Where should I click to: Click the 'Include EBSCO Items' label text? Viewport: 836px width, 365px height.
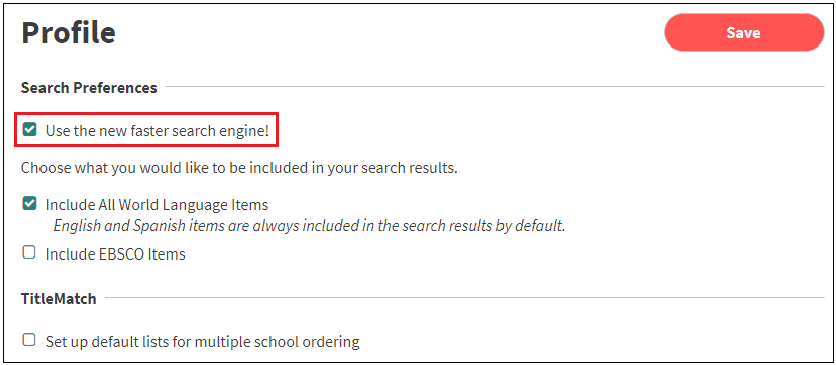click(x=116, y=254)
